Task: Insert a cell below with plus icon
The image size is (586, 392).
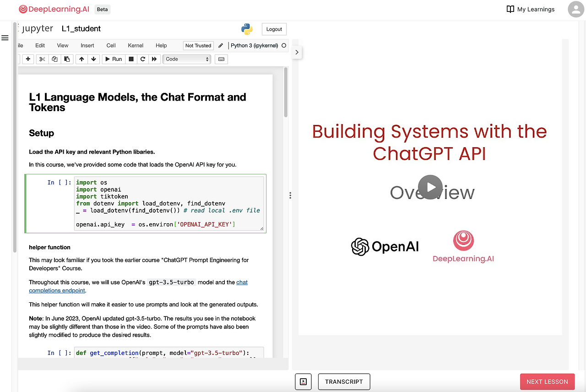Action: [x=28, y=59]
